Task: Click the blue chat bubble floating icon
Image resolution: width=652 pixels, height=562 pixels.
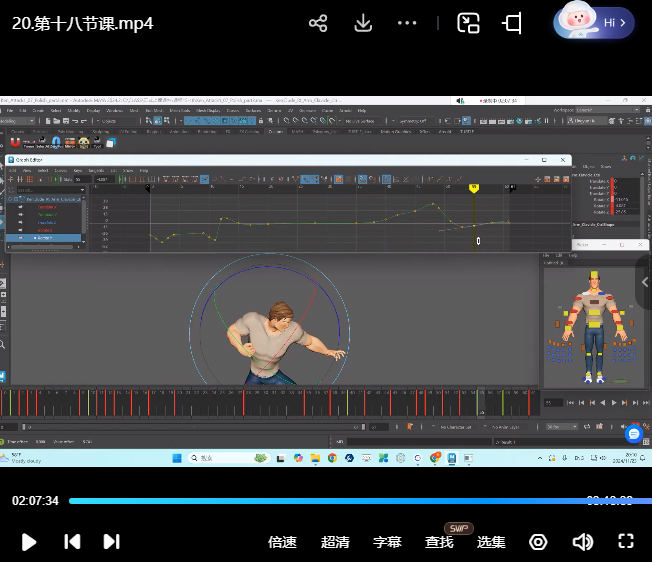Action: 633,434
